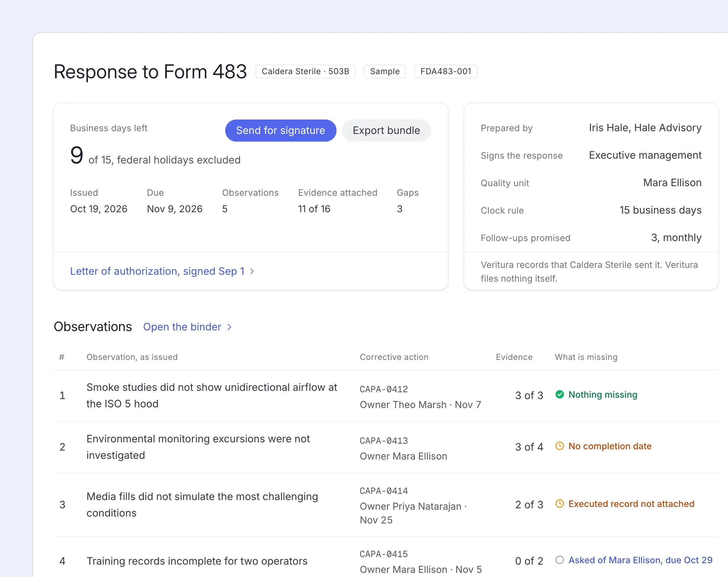Viewport: 728px width, 577px height.
Task: Select CAPA-0414 corrective action
Action: [x=384, y=491]
